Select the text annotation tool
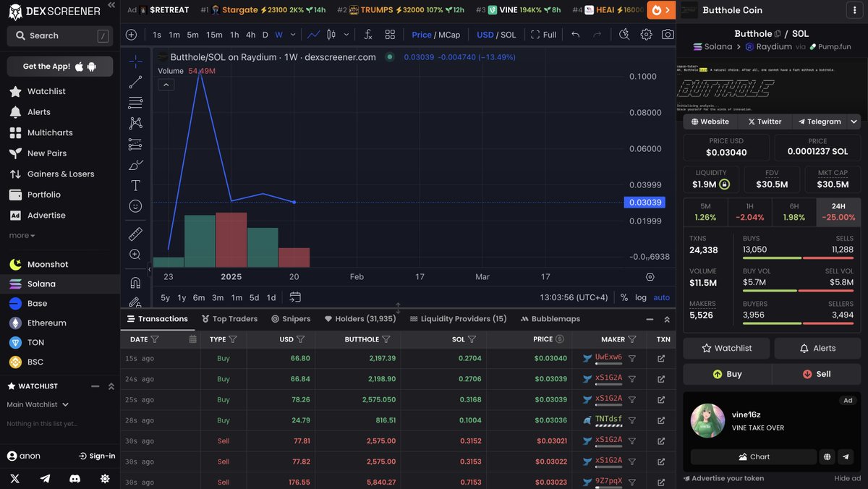 pyautogui.click(x=135, y=186)
